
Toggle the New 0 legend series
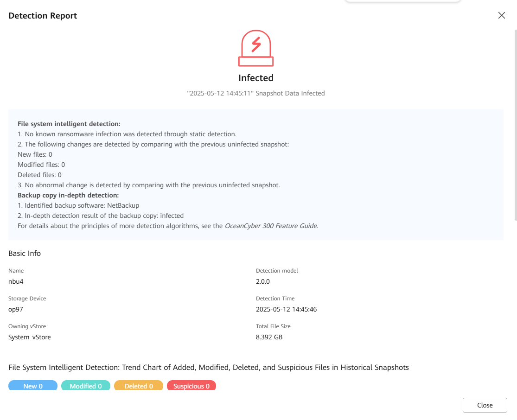tap(33, 386)
